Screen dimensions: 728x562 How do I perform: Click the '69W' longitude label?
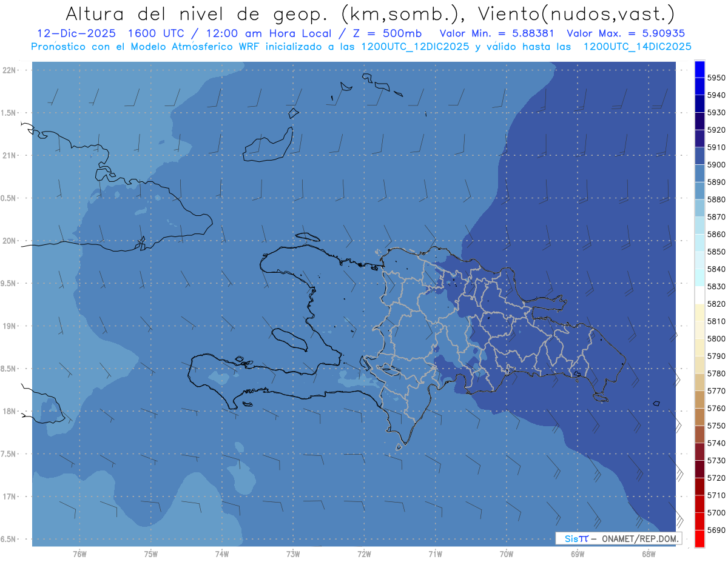578,554
